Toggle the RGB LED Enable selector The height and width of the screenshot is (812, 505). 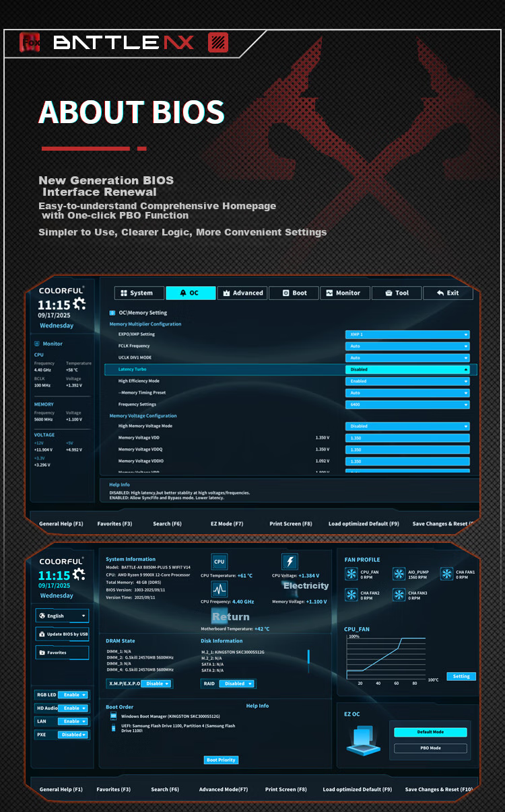73,694
